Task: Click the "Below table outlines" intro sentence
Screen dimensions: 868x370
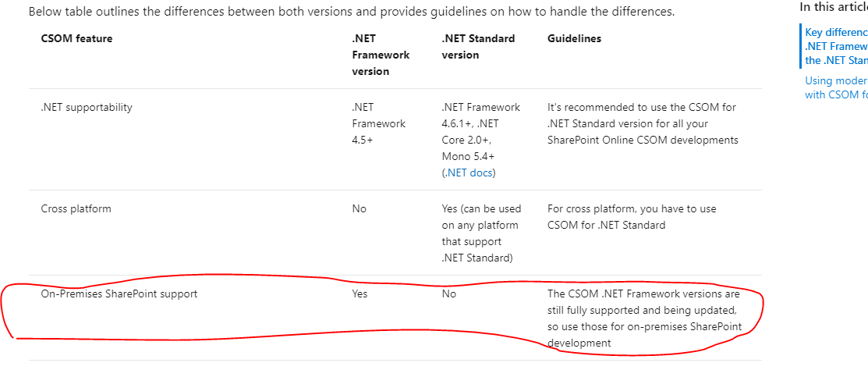Action: (x=352, y=11)
